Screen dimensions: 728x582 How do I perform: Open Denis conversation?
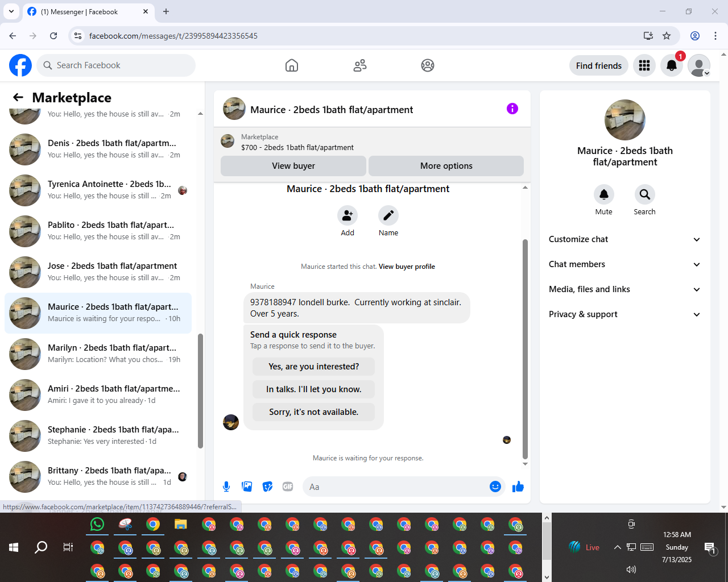coord(98,149)
